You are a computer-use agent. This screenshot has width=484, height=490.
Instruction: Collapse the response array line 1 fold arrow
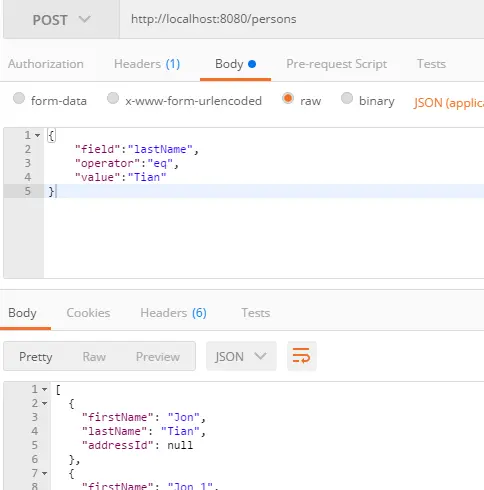[44, 389]
